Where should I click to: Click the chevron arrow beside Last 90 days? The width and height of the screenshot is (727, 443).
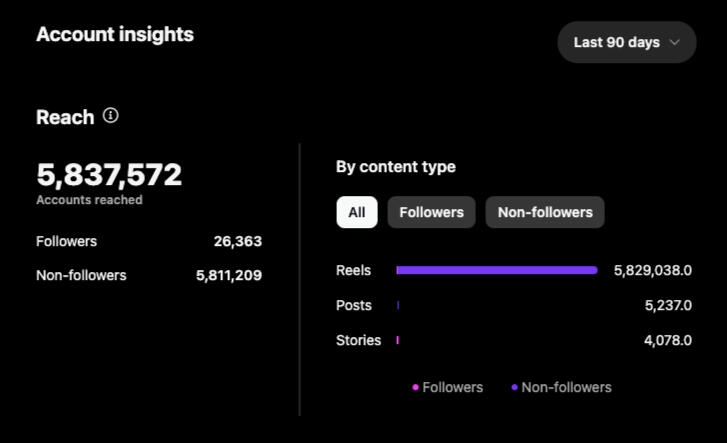pos(675,42)
